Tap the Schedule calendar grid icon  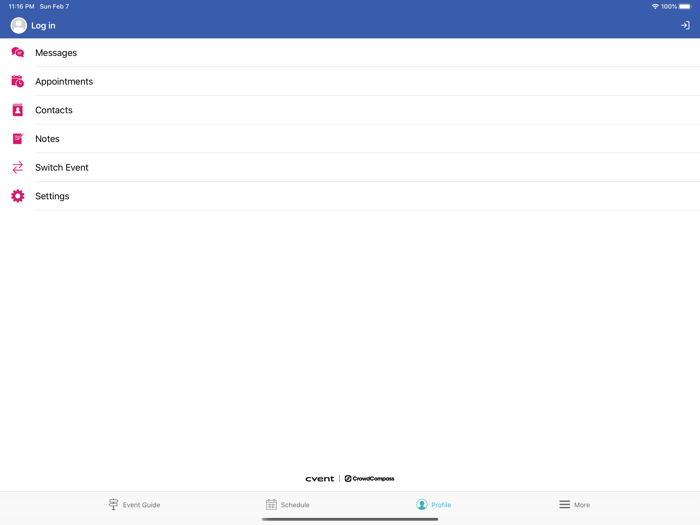coord(271,504)
